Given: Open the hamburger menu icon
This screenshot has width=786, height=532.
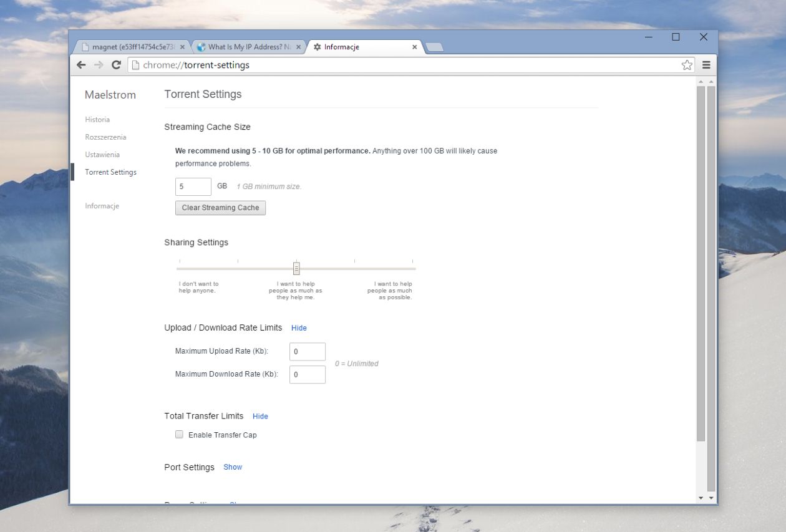Looking at the screenshot, I should point(706,65).
